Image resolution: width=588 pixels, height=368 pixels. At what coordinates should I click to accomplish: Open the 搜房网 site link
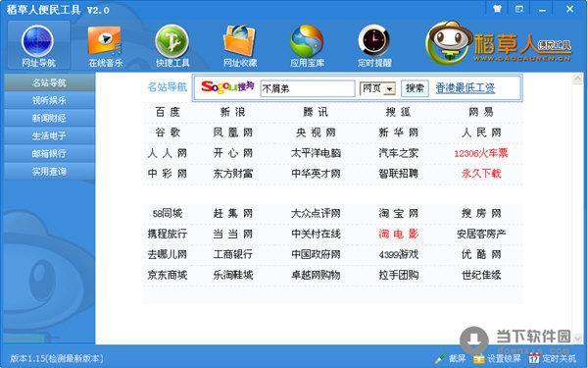coord(481,213)
